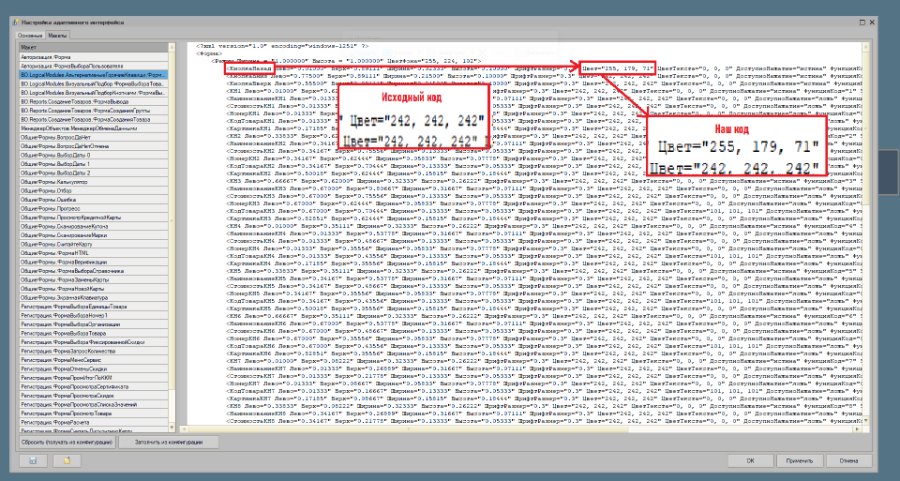This screenshot has height=481, width=900.
Task: Select ОбщиеФормы.Калькулятор row
Action: point(94,181)
